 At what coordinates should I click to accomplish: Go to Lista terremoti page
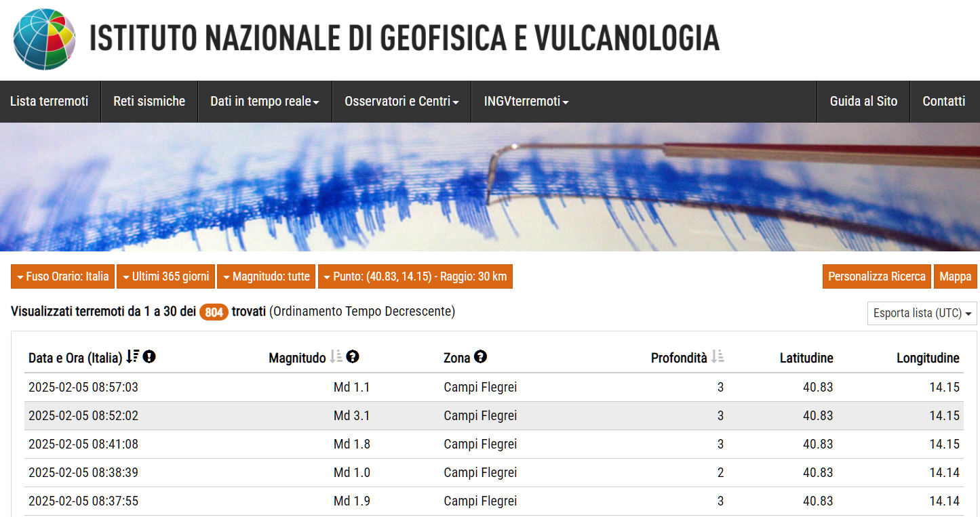pyautogui.click(x=50, y=101)
